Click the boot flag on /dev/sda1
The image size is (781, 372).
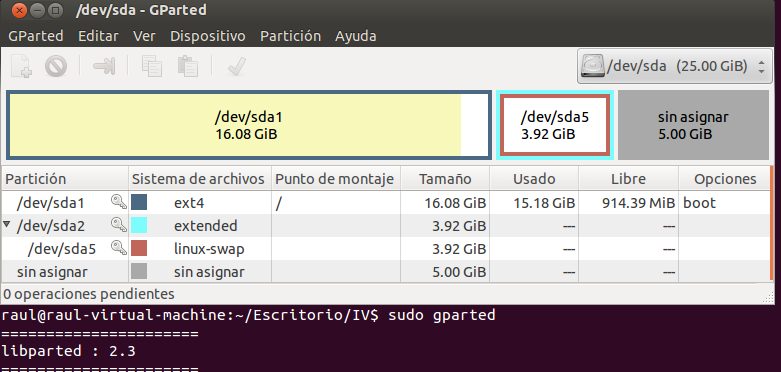coord(699,203)
